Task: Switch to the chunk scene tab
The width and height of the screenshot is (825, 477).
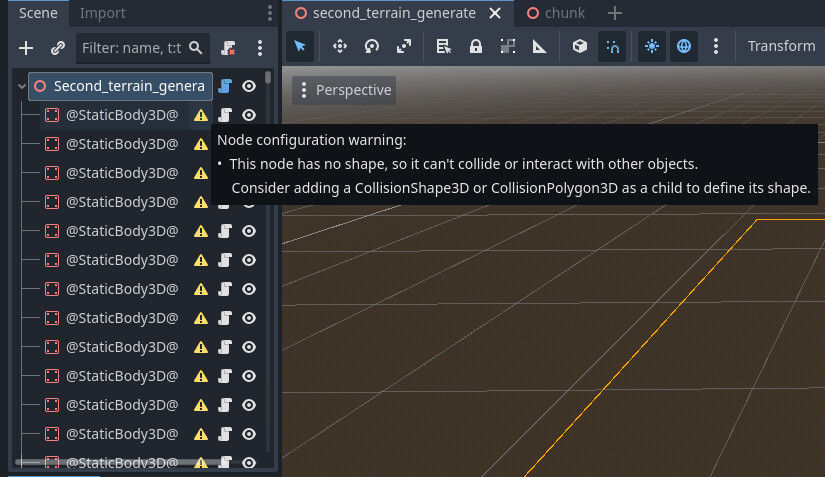Action: pos(556,13)
